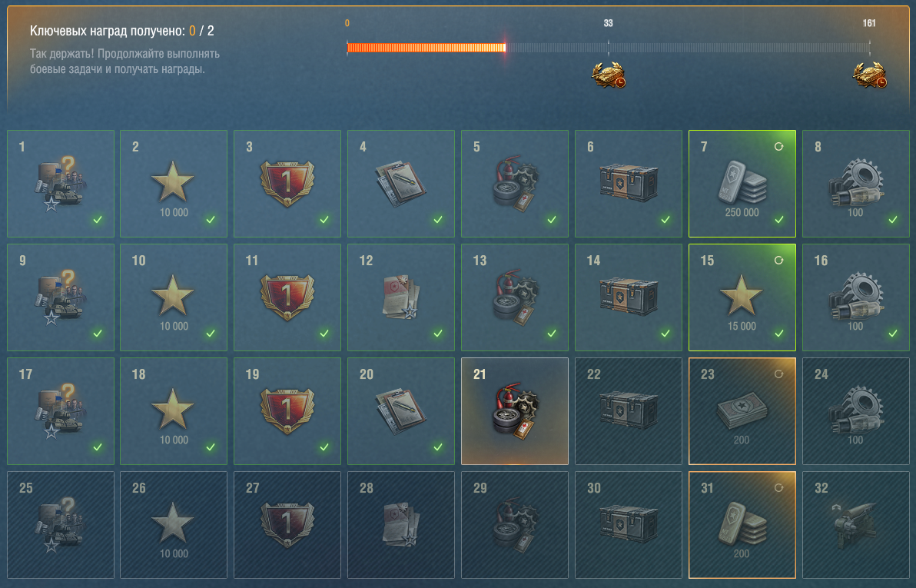Click the final key reward medal at 161

(869, 75)
